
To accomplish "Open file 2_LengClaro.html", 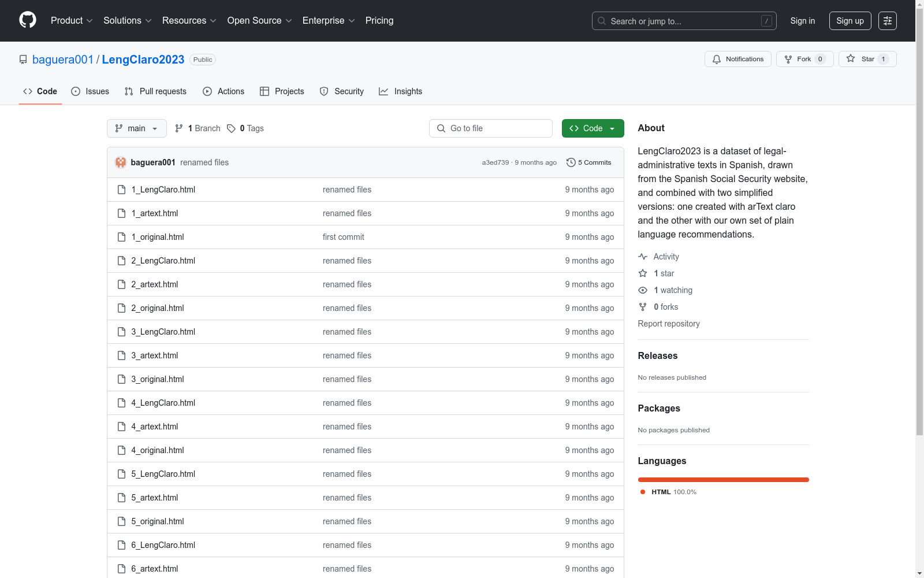I will pos(163,261).
